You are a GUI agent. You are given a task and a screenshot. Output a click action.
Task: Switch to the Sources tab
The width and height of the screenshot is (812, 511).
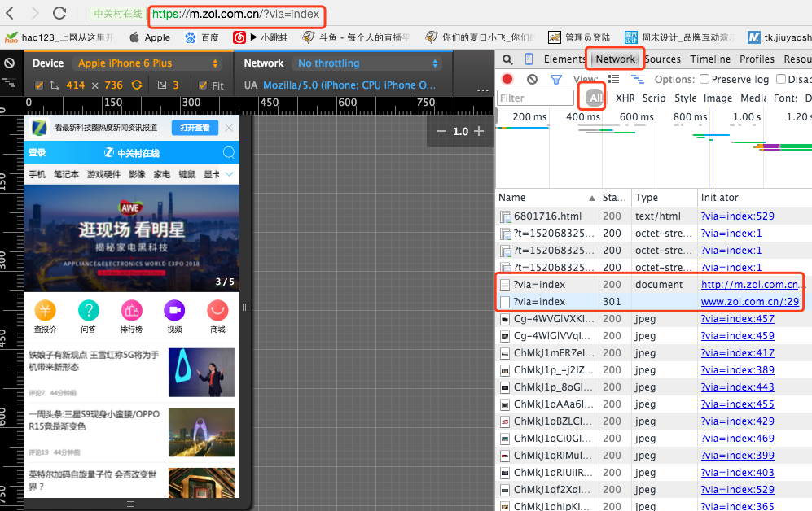pos(663,59)
